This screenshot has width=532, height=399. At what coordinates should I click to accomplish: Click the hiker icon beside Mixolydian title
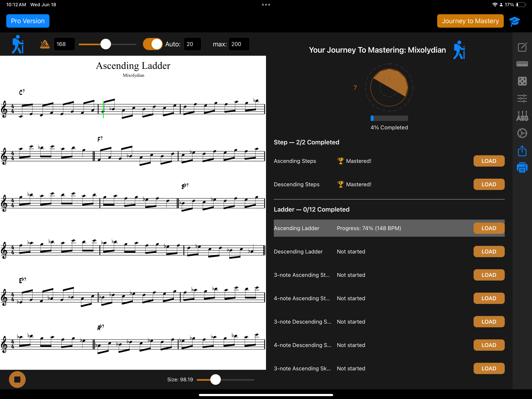[459, 50]
